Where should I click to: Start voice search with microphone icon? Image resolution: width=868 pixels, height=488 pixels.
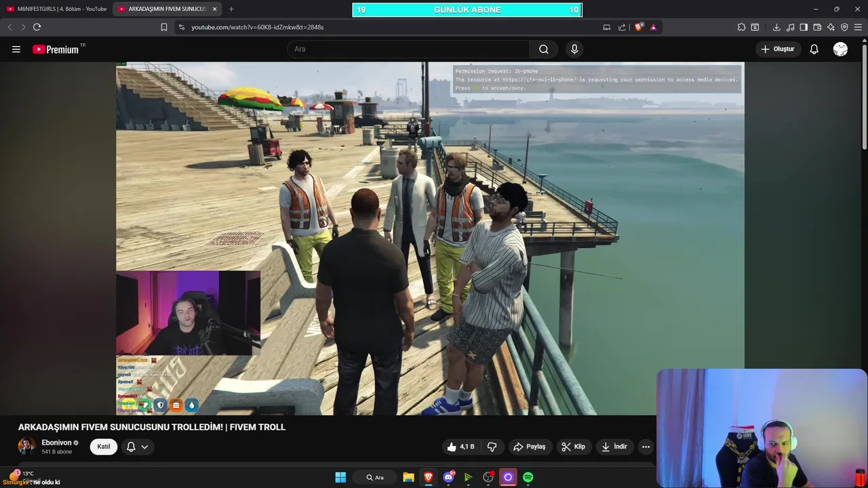(574, 49)
